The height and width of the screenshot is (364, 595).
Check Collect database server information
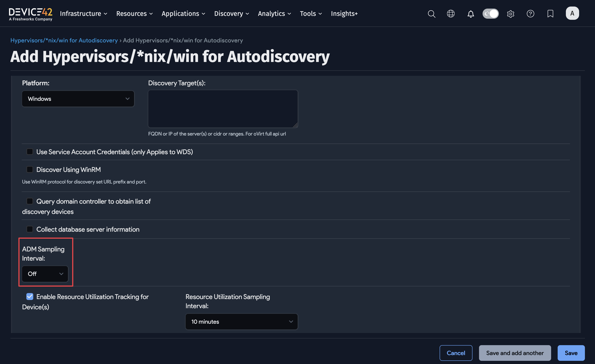point(30,229)
